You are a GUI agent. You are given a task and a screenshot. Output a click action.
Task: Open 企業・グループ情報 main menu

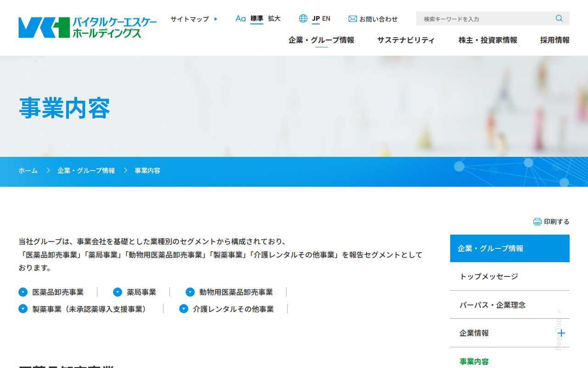tap(321, 40)
